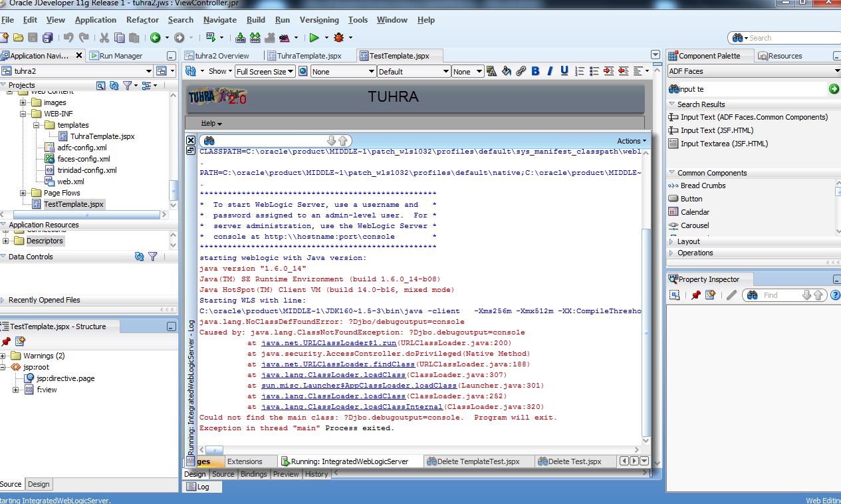The image size is (841, 504).
Task: Navigate back with the green arrow
Action: point(155,38)
